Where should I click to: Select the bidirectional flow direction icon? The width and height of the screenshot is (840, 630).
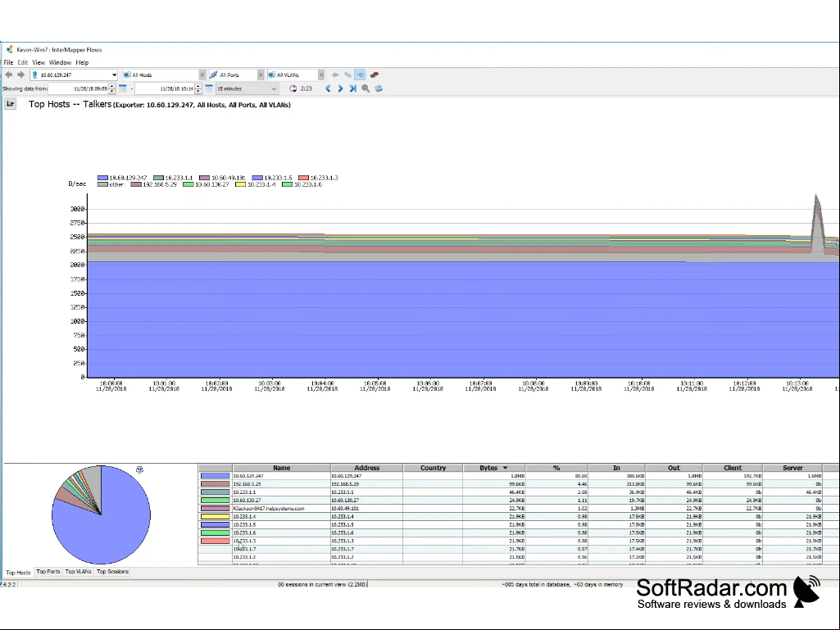click(x=347, y=75)
